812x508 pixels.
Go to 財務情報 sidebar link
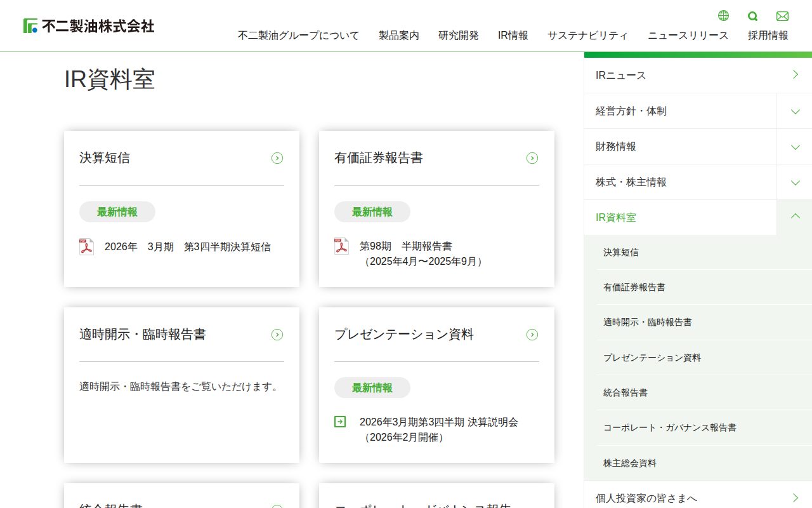pos(680,147)
